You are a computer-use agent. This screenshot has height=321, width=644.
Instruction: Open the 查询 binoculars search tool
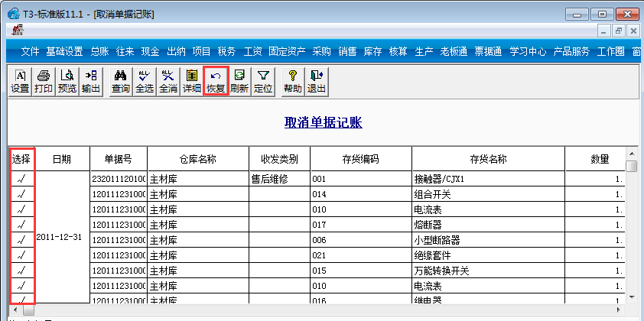pos(121,82)
